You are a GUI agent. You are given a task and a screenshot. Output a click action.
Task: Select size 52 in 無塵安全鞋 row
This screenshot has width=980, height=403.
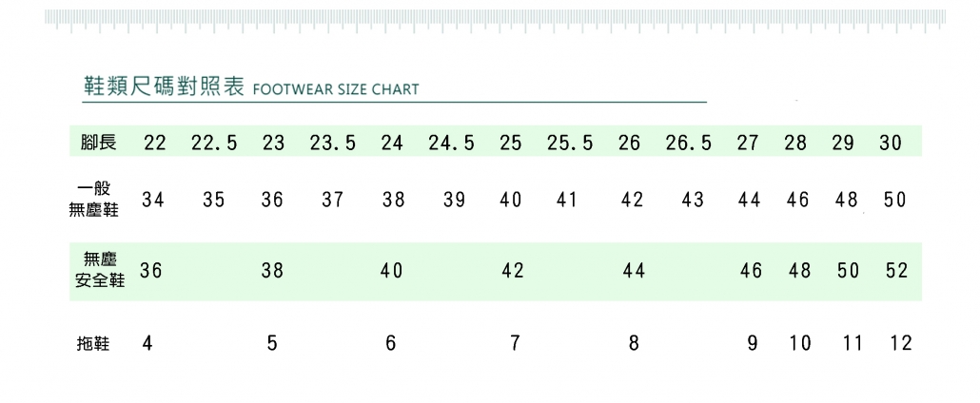coord(896,271)
